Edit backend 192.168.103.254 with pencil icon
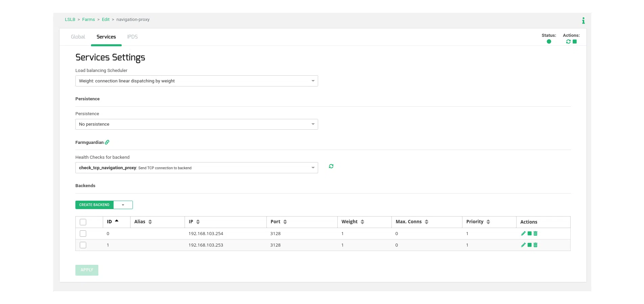Screen dimensions: 644x304 click(523, 233)
